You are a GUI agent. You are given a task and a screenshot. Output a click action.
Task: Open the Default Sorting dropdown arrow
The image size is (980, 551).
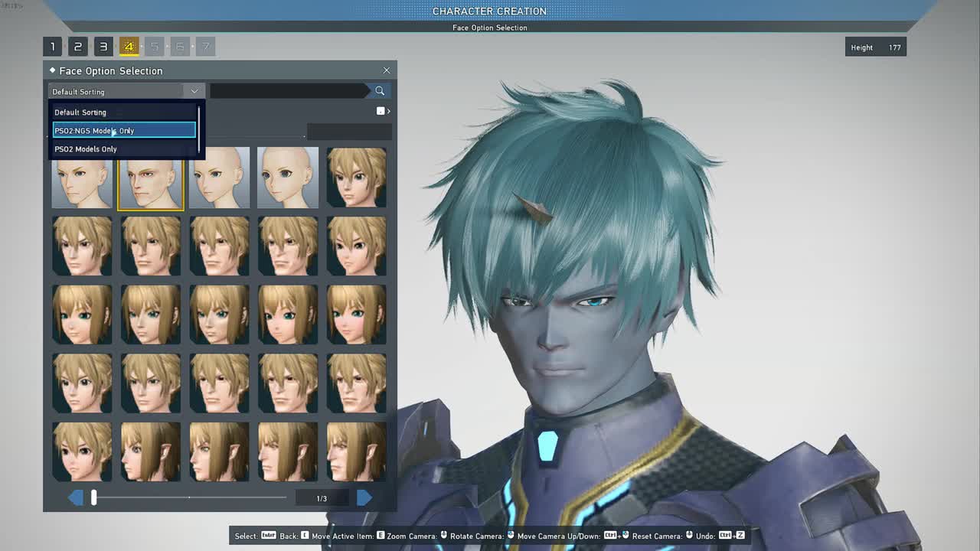194,91
